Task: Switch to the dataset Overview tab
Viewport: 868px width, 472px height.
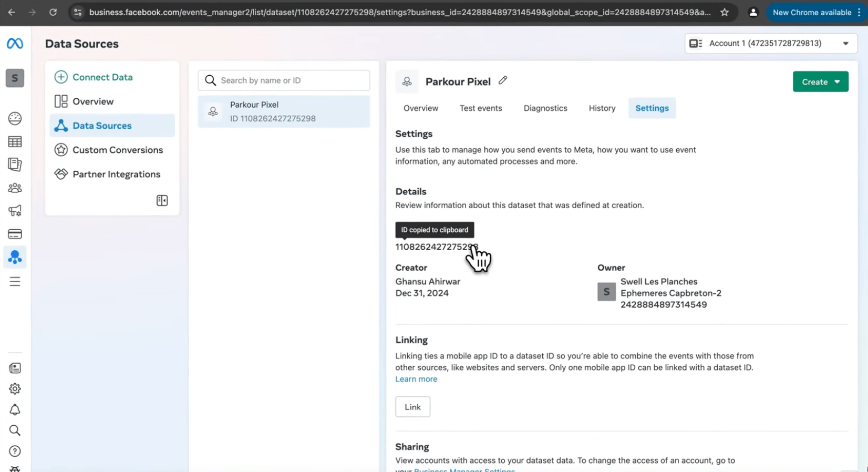Action: [x=420, y=108]
